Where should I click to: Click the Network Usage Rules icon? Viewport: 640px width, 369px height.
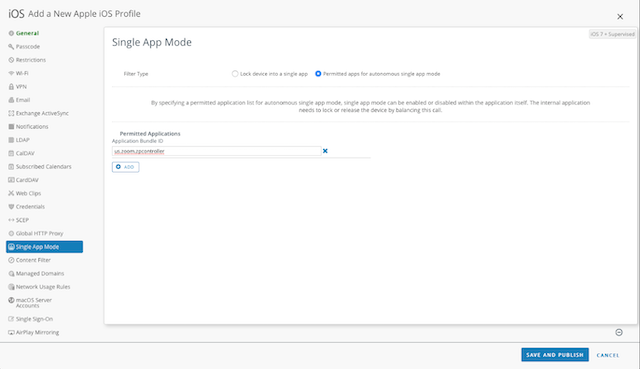[11, 287]
